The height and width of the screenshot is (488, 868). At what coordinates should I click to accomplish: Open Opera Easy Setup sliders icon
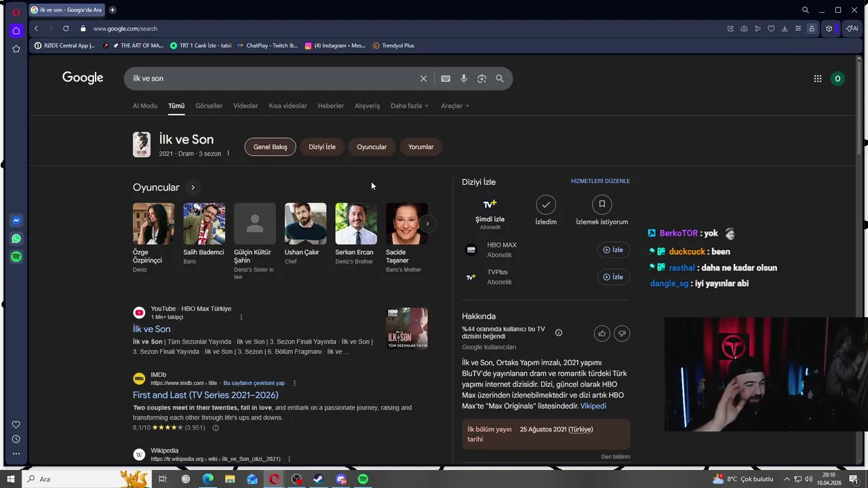coord(798,28)
